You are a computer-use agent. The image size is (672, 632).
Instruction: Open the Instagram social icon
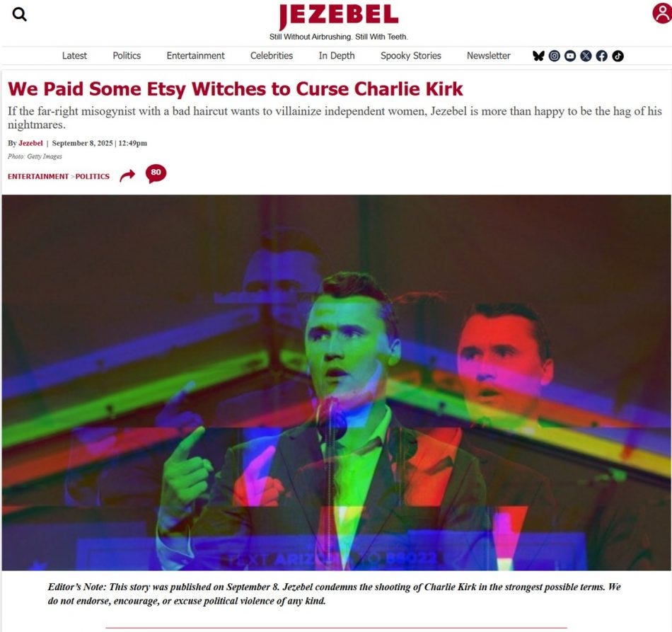[554, 56]
